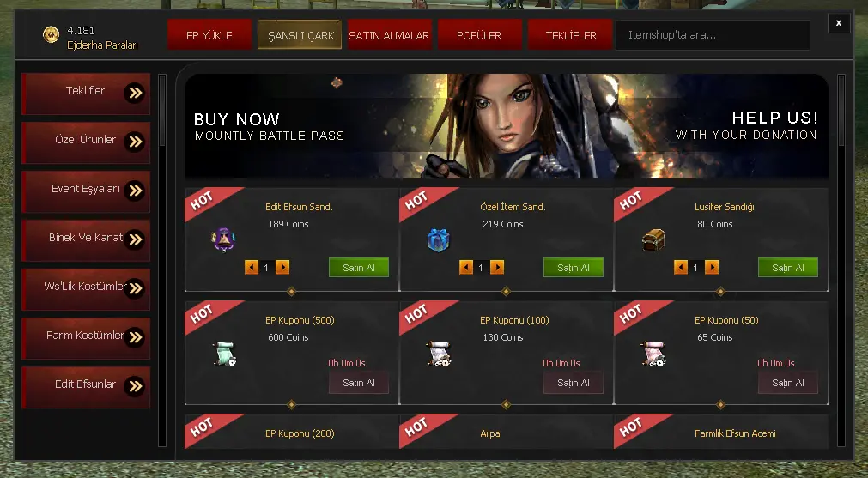Decrease quantity for Özel İtem Sand.
This screenshot has height=478, width=868.
pos(466,268)
